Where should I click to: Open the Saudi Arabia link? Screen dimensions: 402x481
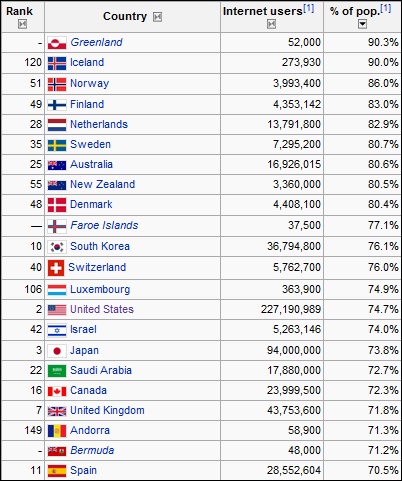pyautogui.click(x=101, y=370)
